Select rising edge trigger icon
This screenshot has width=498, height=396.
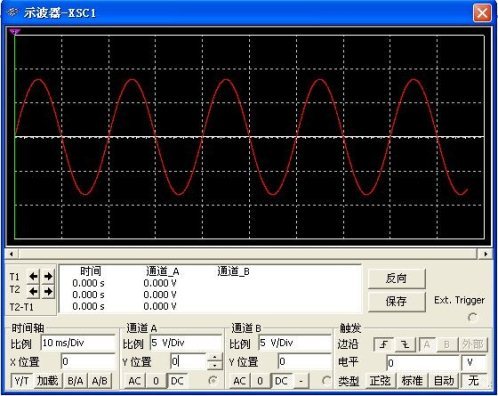384,344
